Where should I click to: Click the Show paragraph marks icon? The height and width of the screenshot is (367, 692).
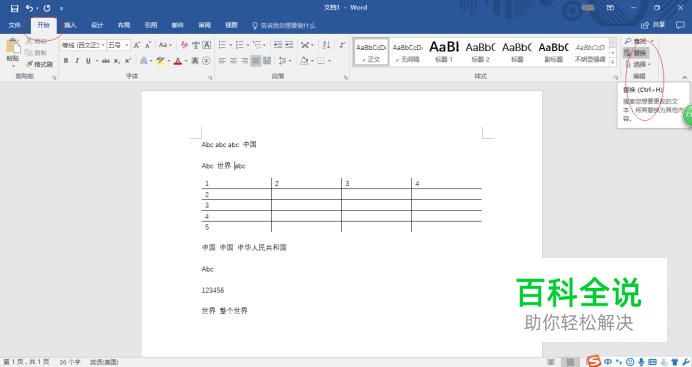(x=342, y=45)
